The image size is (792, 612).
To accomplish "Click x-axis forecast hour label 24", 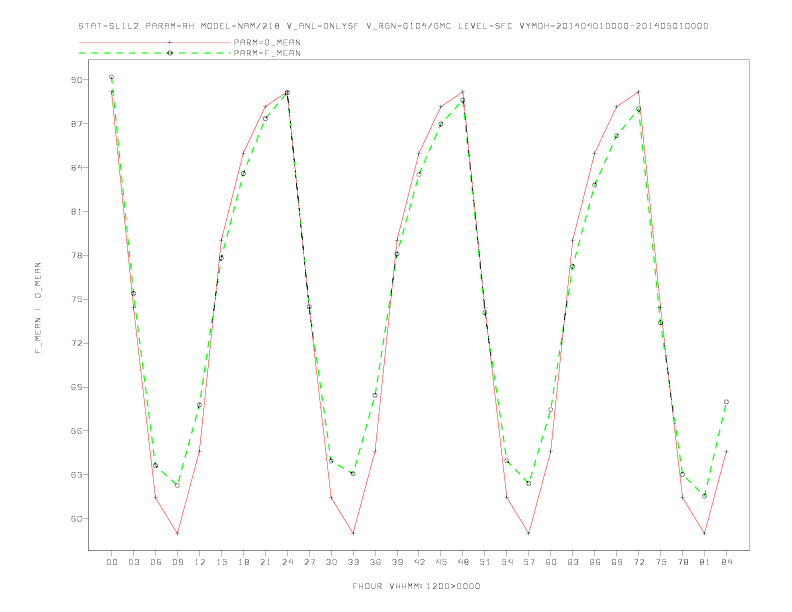I will point(287,562).
